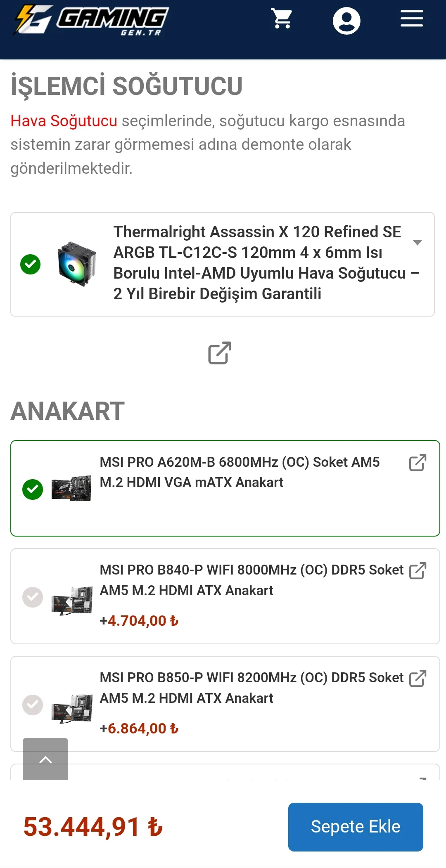Click the MSI PRO A620M-B motherboard image
This screenshot has width=446, height=868.
coord(71,488)
